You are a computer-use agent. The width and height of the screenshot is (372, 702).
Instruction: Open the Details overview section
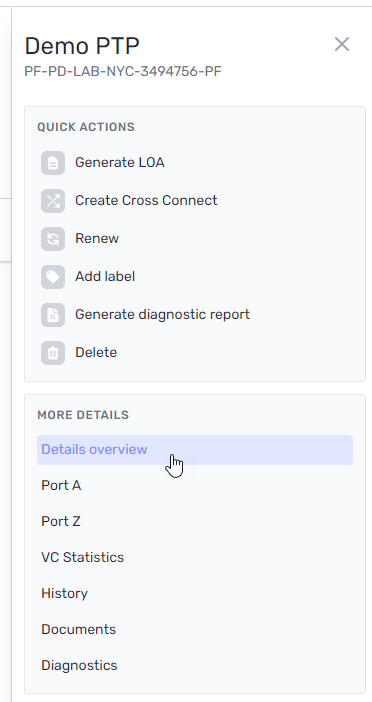pos(195,450)
